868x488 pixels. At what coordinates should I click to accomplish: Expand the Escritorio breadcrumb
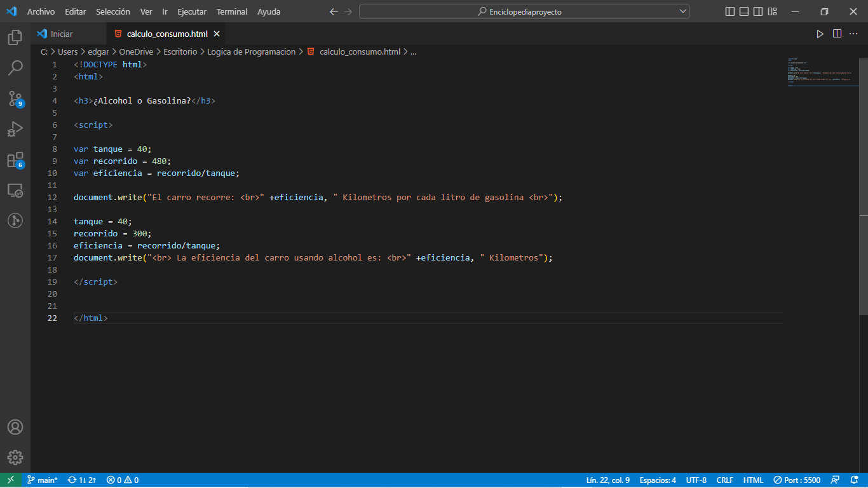[180, 52]
